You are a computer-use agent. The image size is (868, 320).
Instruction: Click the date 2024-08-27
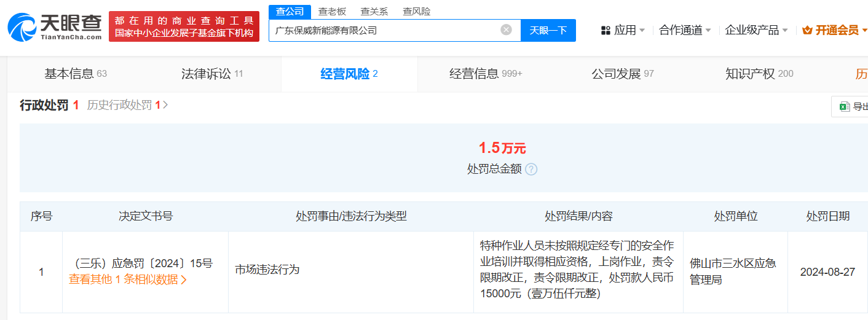click(x=827, y=271)
